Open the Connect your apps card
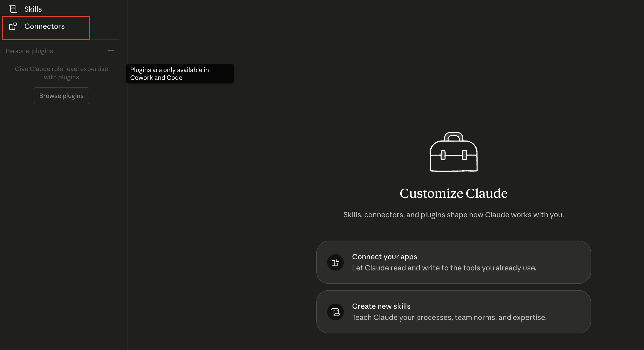This screenshot has height=350, width=644. [x=453, y=262]
